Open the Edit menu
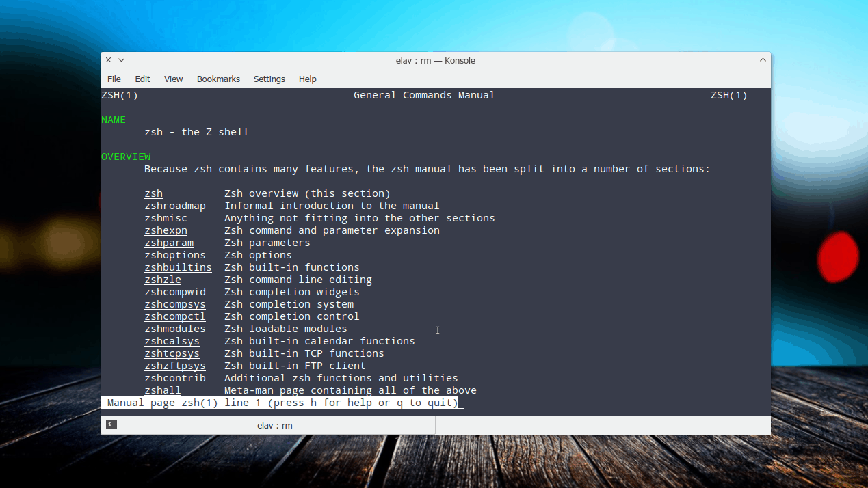 click(x=142, y=79)
